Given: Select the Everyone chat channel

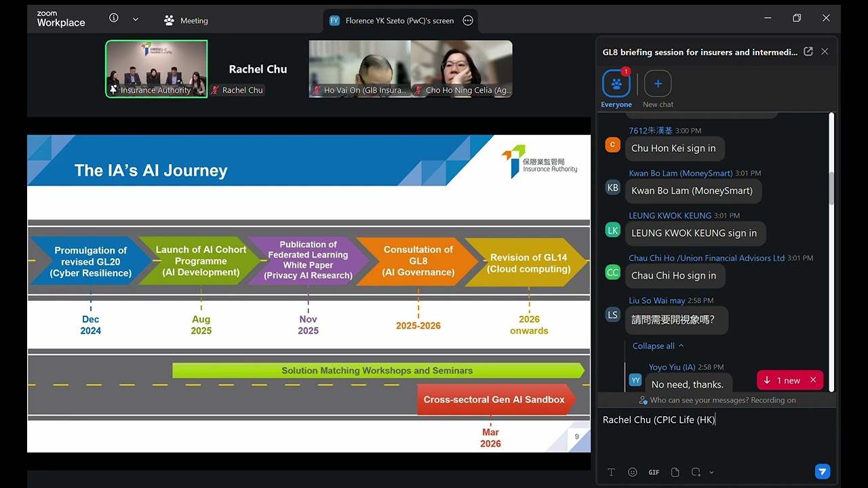Looking at the screenshot, I should coord(616,89).
